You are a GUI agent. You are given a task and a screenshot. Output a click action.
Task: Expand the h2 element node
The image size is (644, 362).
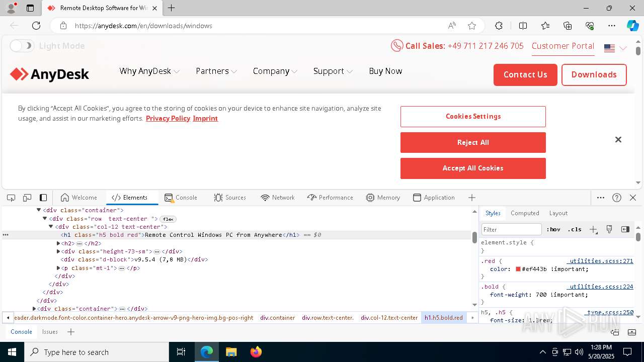click(58, 243)
